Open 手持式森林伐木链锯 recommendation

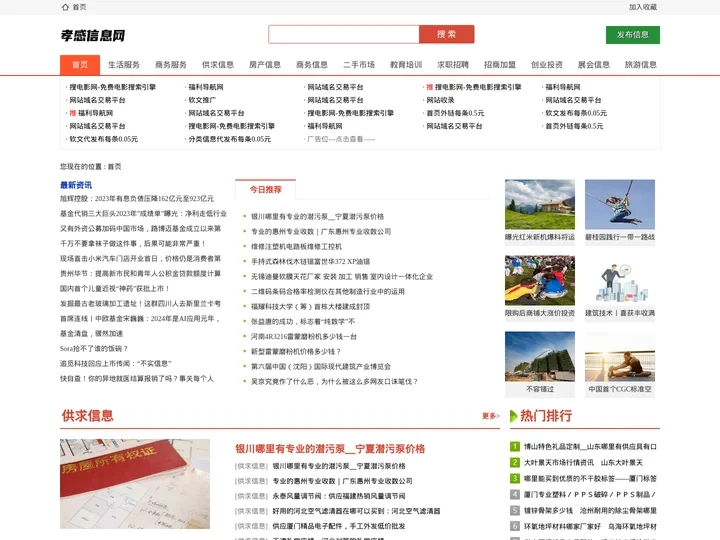pos(310,262)
